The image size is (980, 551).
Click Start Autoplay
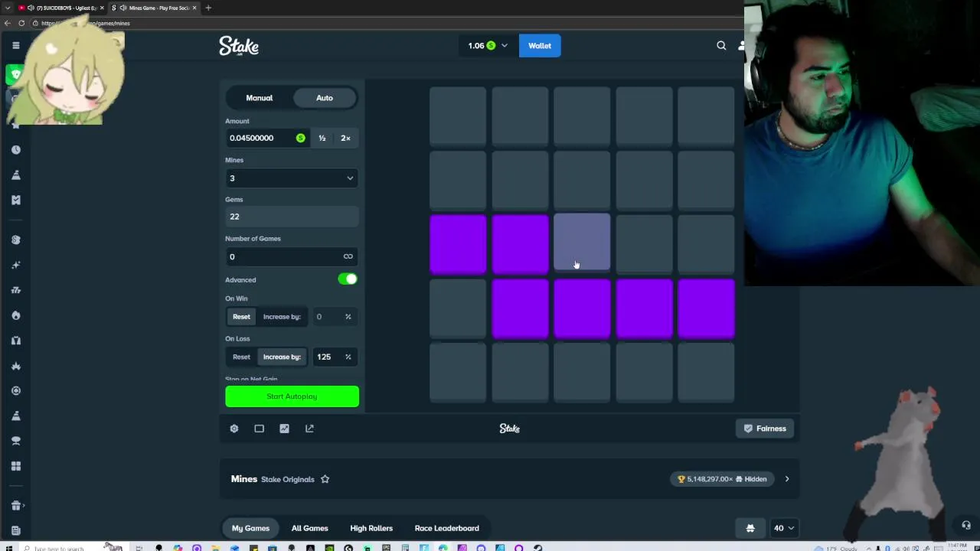point(292,396)
